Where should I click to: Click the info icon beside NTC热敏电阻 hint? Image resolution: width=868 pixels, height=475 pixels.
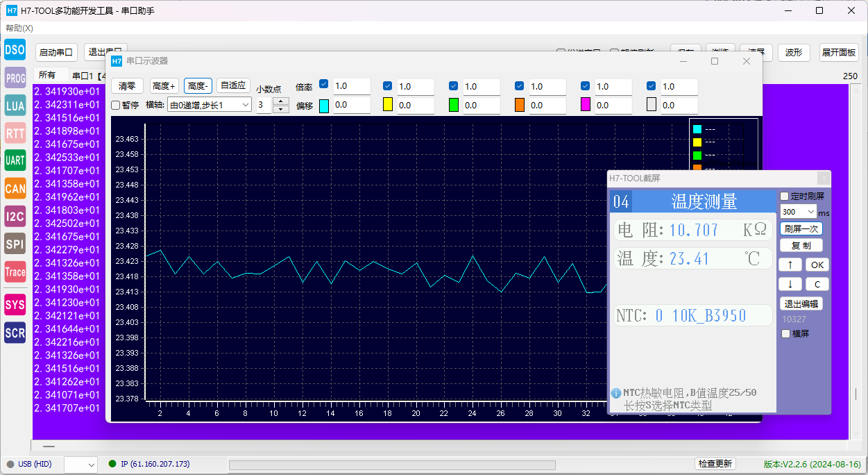tap(616, 393)
